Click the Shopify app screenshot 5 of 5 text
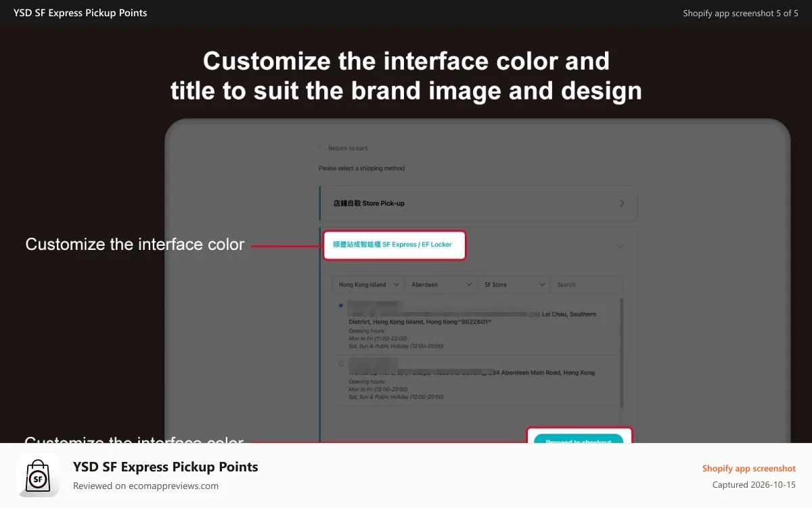The image size is (812, 508). (741, 13)
